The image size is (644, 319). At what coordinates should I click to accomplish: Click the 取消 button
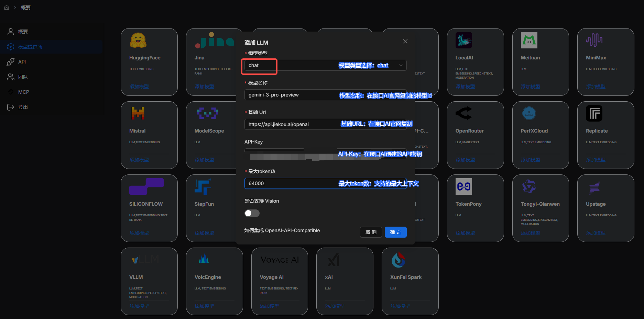[x=371, y=232]
